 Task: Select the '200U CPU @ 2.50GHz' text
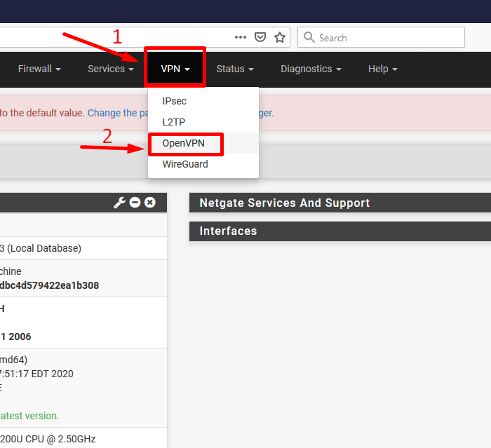(48, 439)
